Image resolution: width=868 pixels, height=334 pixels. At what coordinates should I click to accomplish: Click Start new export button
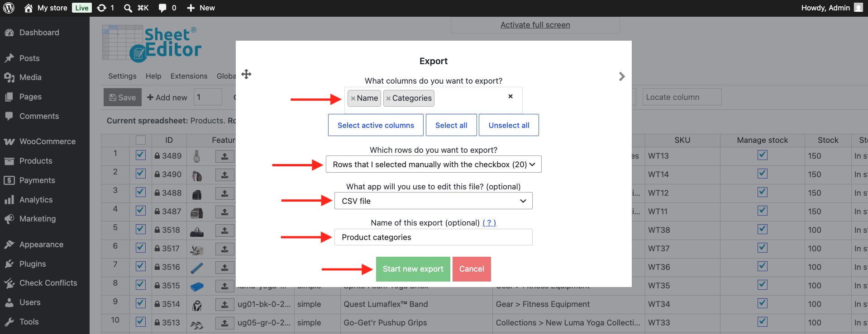(413, 269)
